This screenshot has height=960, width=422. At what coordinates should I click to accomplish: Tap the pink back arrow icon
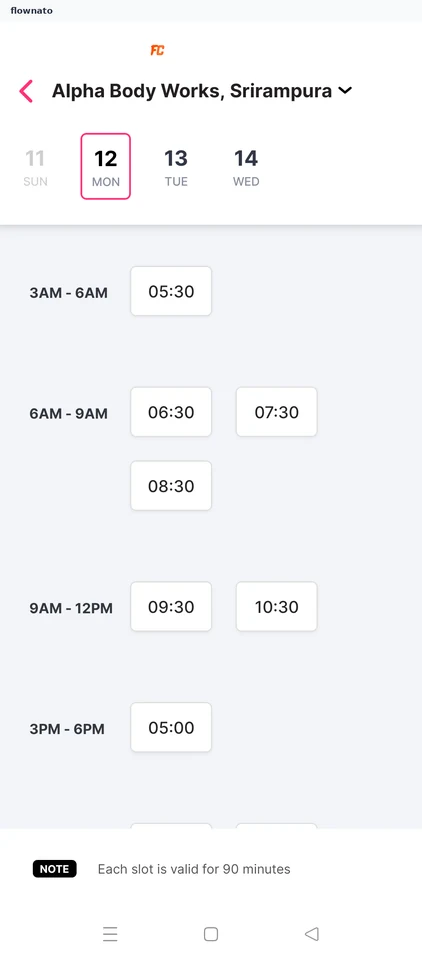click(26, 91)
